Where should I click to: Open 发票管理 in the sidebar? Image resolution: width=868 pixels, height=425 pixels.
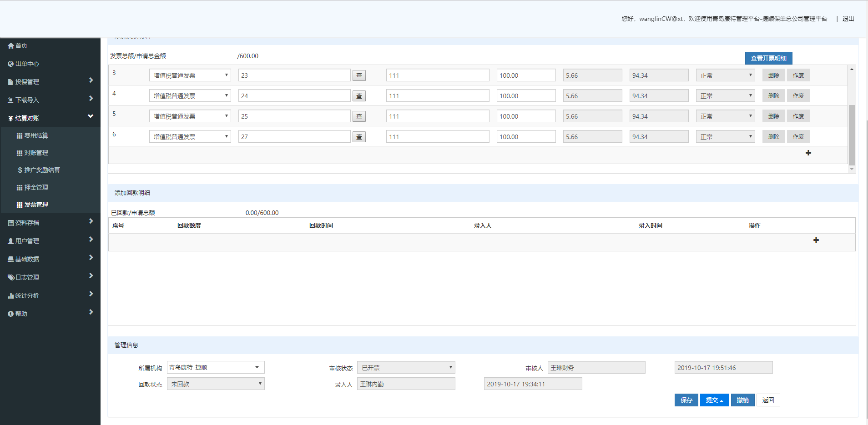pyautogui.click(x=36, y=205)
